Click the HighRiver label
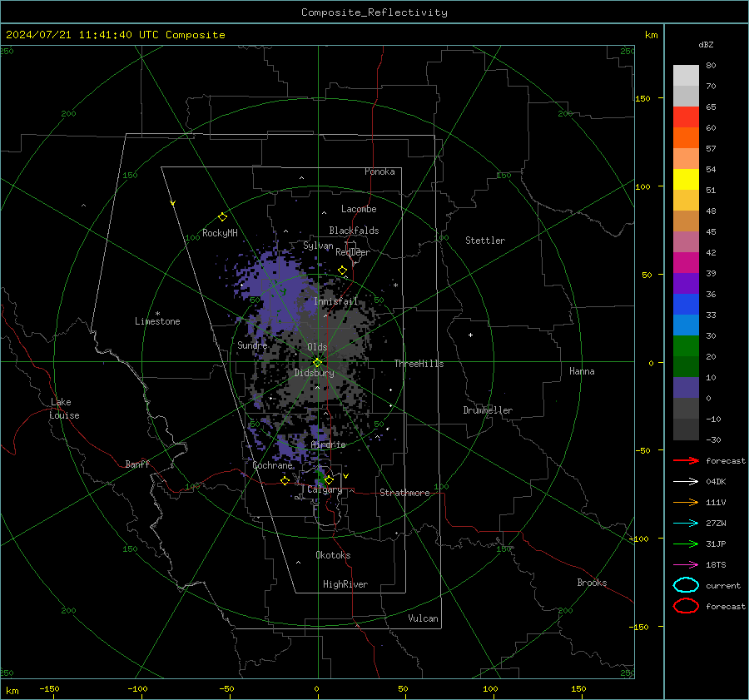Image resolution: width=749 pixels, height=700 pixels. point(345,584)
